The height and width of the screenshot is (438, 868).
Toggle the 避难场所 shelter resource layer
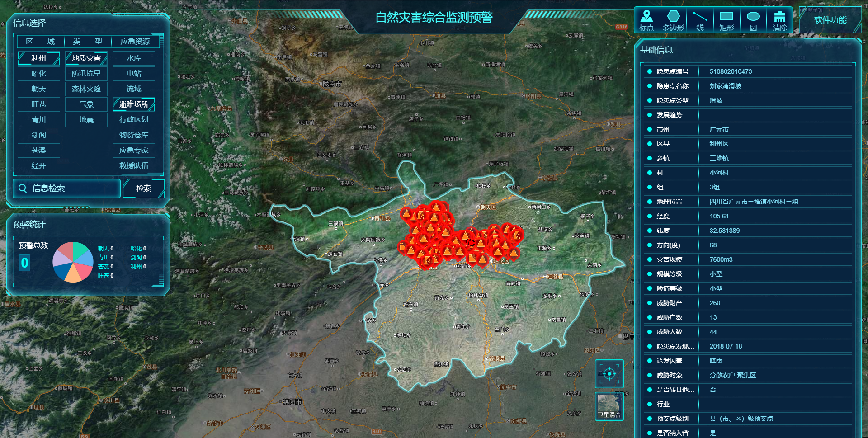134,104
